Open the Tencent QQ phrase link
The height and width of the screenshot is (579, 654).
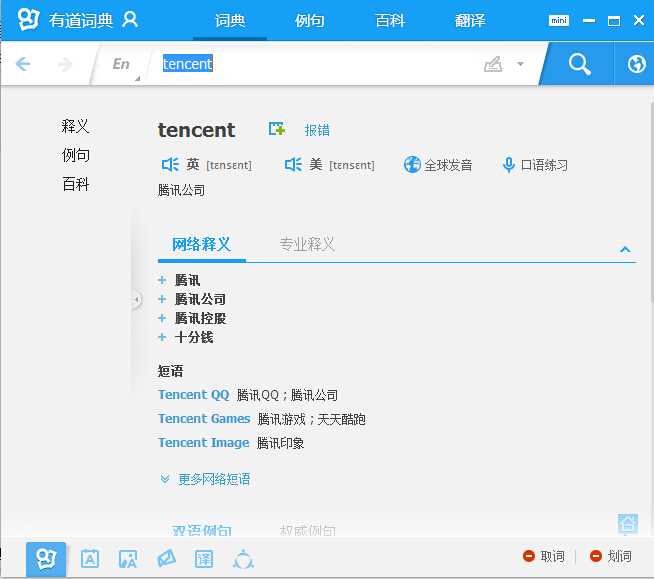pyautogui.click(x=194, y=395)
